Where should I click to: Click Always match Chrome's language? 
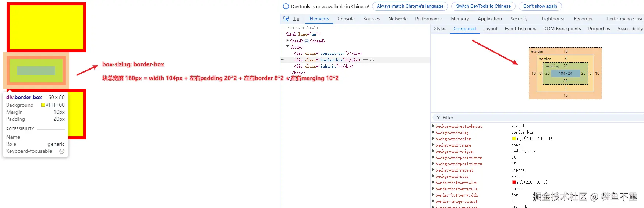[410, 6]
